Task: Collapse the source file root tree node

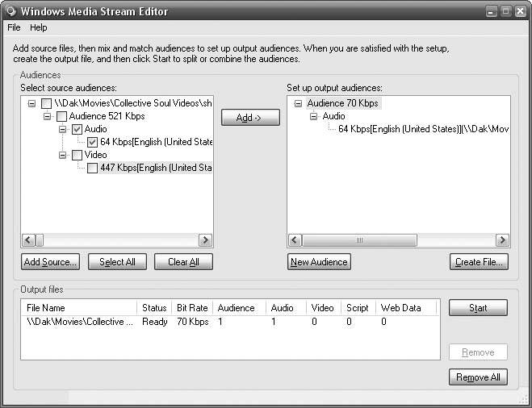Action: 31,103
